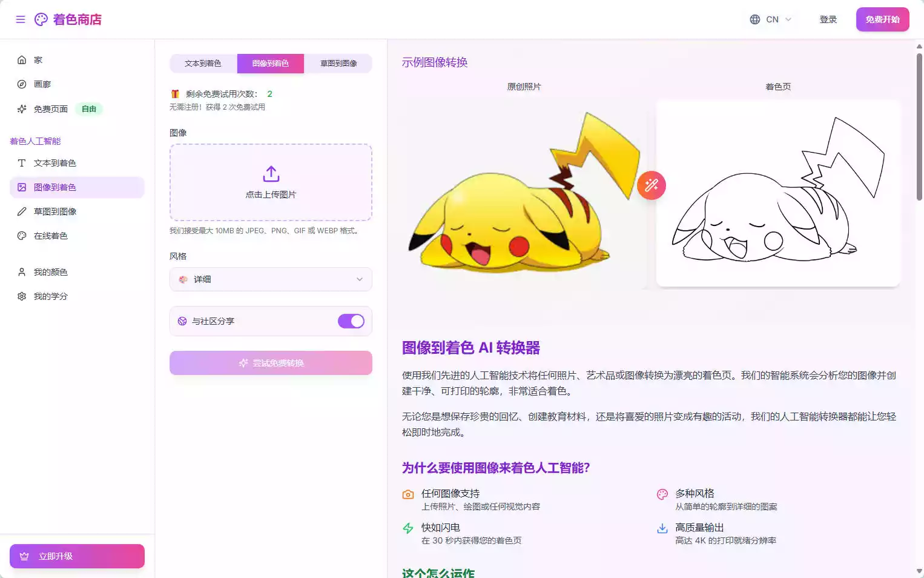This screenshot has height=578, width=924.
Task: Click the 示例图像转换 heading
Action: coord(435,62)
